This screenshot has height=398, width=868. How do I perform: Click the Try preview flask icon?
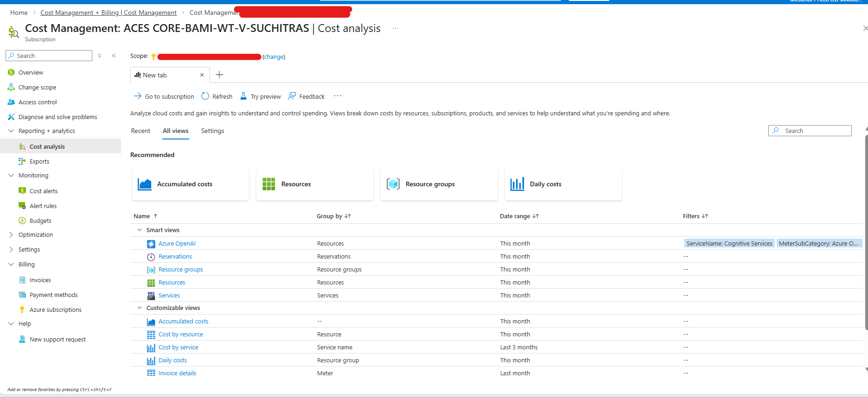point(243,96)
